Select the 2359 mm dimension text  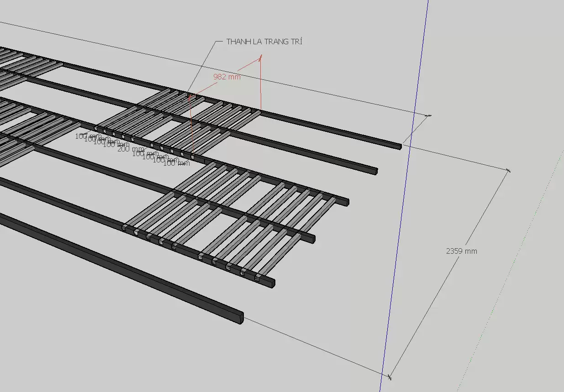[461, 251]
